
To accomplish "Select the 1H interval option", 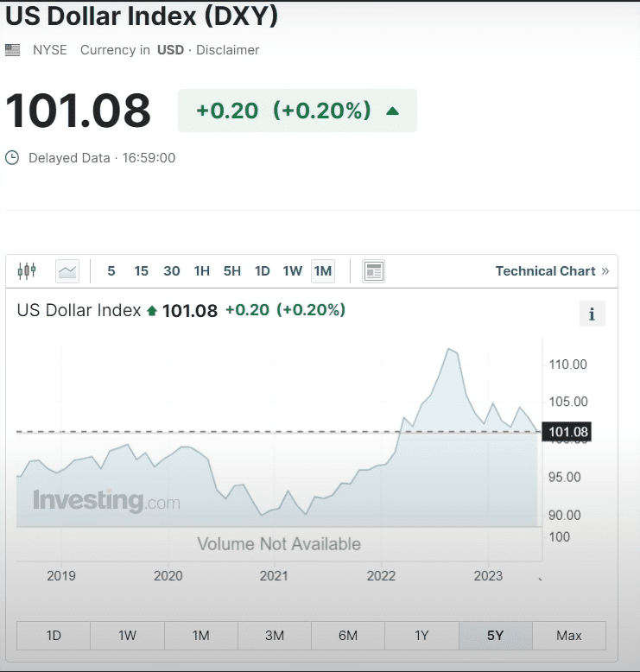I will tap(202, 271).
